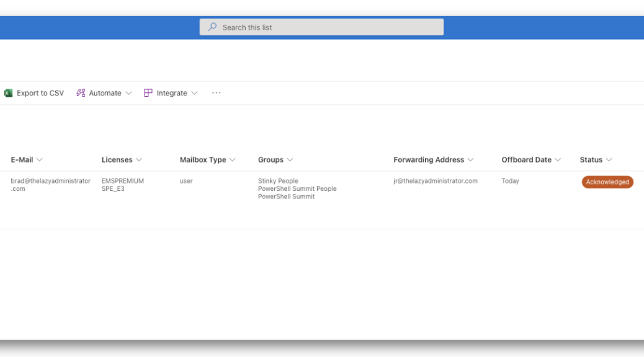Click the brad@thelazyadministrator.com email cell
This screenshot has width=644, height=357.
(50, 185)
